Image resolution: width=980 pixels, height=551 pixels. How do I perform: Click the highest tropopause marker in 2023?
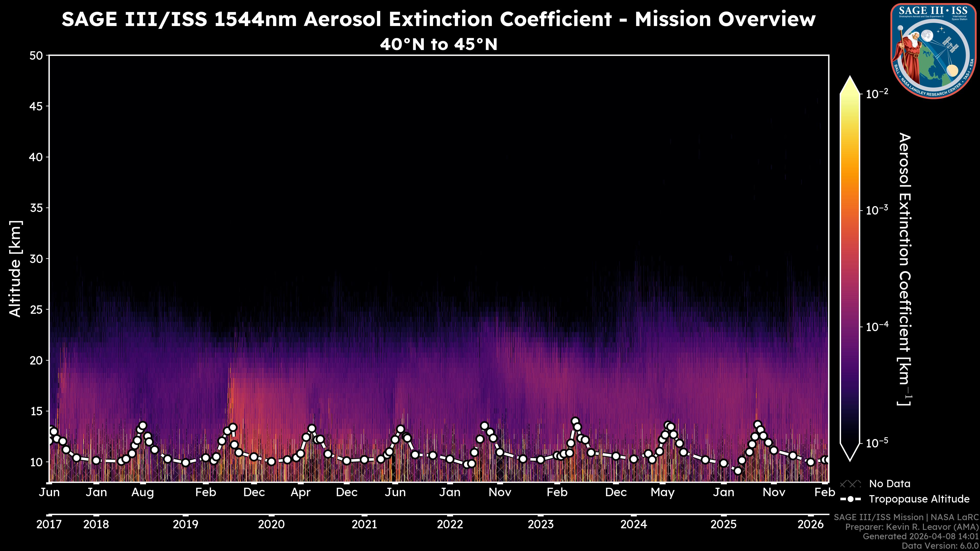coord(575,421)
